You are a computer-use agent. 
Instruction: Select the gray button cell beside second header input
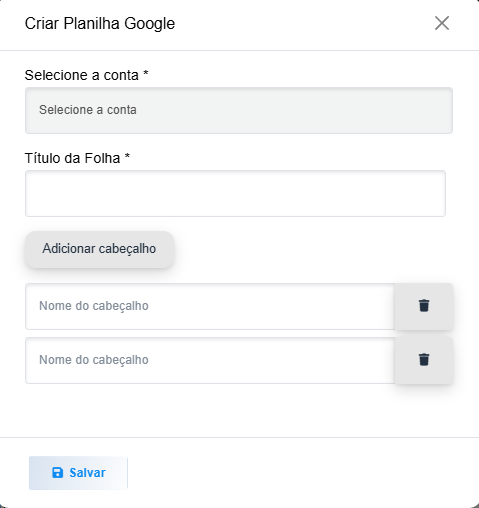coord(424,360)
